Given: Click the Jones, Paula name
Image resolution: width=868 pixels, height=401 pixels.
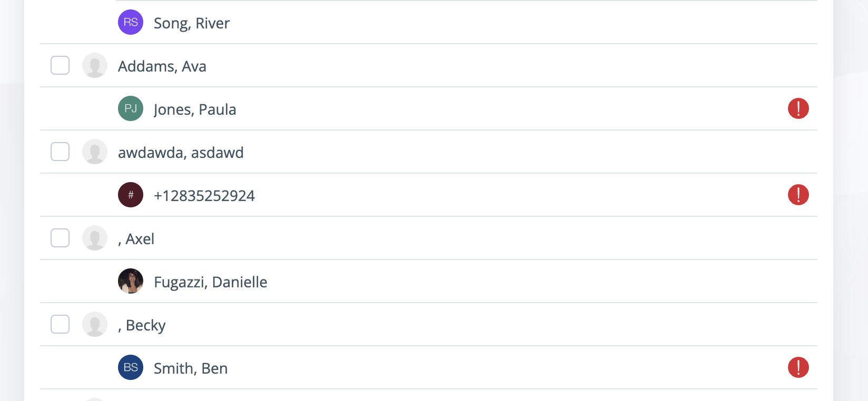Looking at the screenshot, I should point(195,109).
